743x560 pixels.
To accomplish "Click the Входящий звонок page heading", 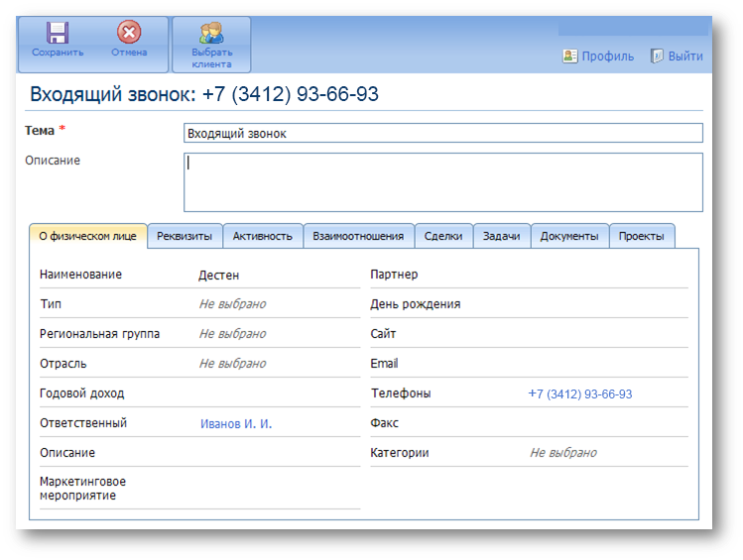I will (x=204, y=94).
